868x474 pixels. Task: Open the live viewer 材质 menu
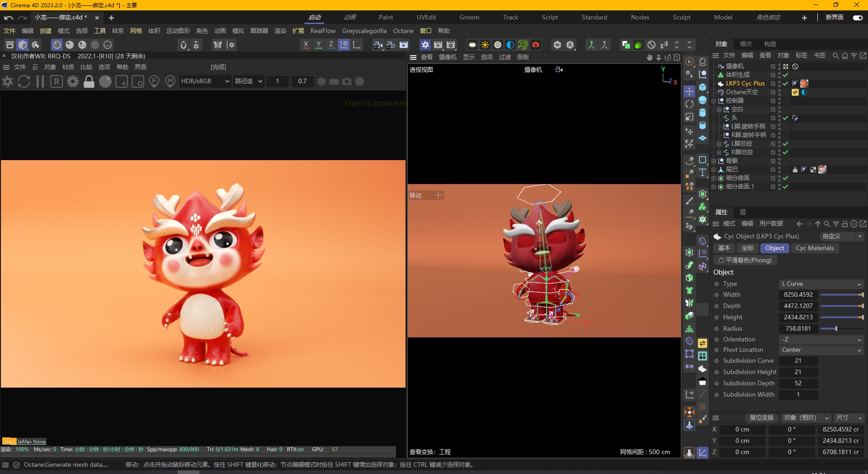[68, 67]
